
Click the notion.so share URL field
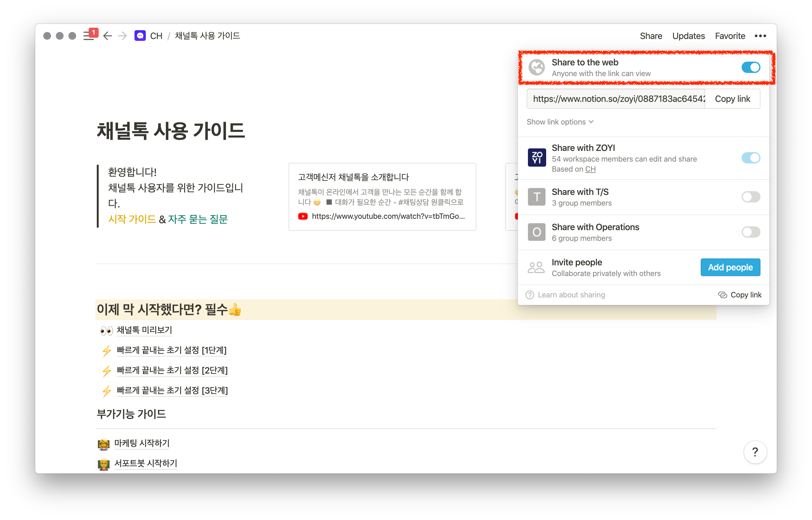coord(616,99)
